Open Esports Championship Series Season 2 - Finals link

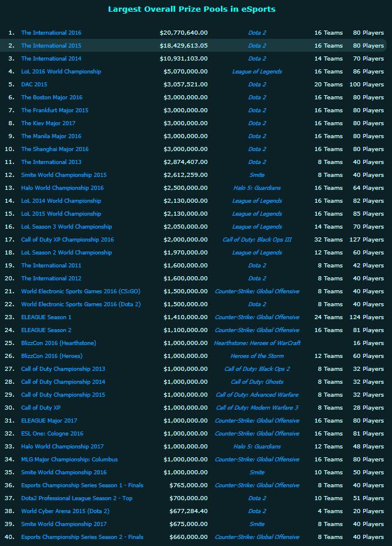pos(82,537)
